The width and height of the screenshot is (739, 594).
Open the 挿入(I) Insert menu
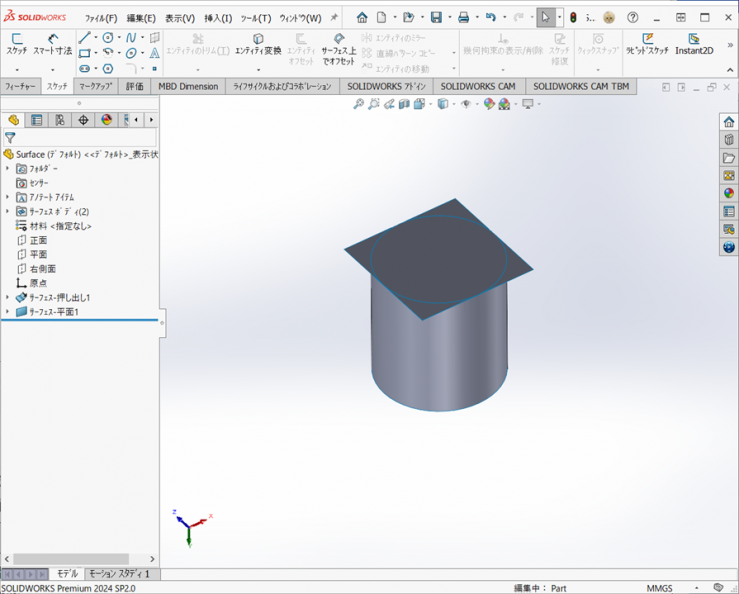[218, 18]
